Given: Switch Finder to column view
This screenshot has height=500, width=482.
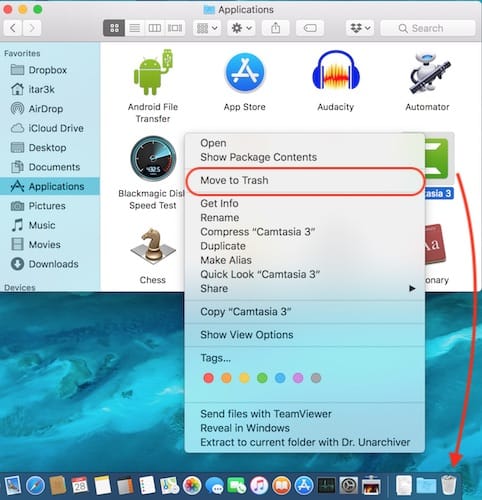Looking at the screenshot, I should click(154, 28).
